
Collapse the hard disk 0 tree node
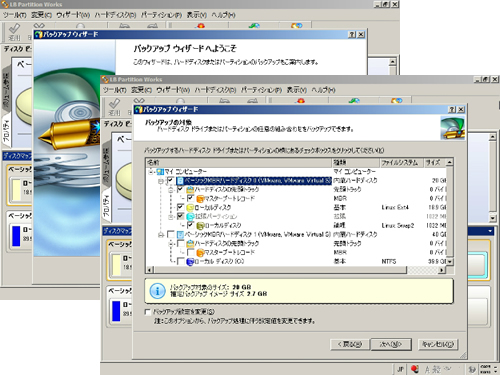(x=161, y=181)
